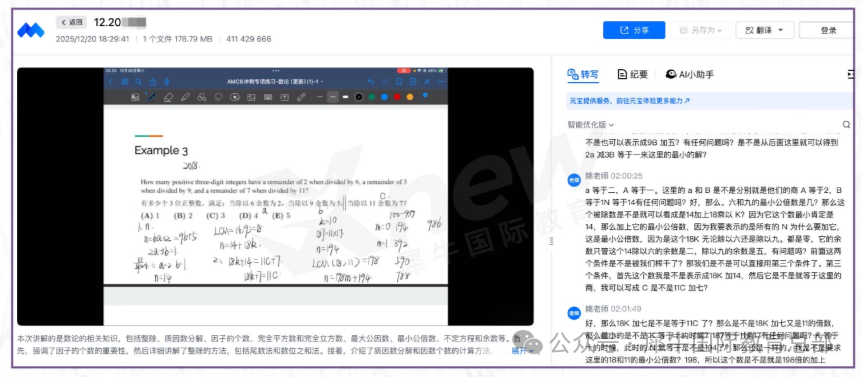861x377 pixels.
Task: Select the Highlighter tool in the notes toolbar
Action: click(185, 97)
